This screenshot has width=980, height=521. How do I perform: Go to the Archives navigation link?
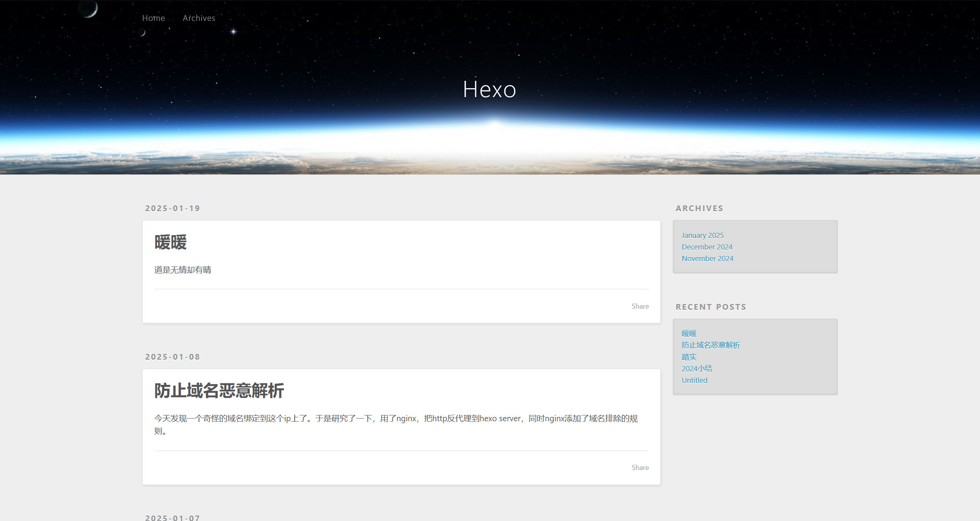click(x=199, y=18)
